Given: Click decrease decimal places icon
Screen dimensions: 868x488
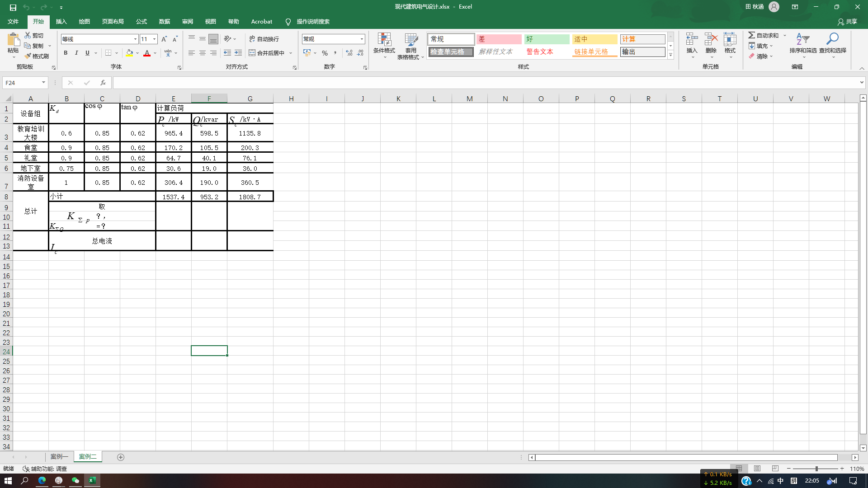Looking at the screenshot, I should [360, 53].
